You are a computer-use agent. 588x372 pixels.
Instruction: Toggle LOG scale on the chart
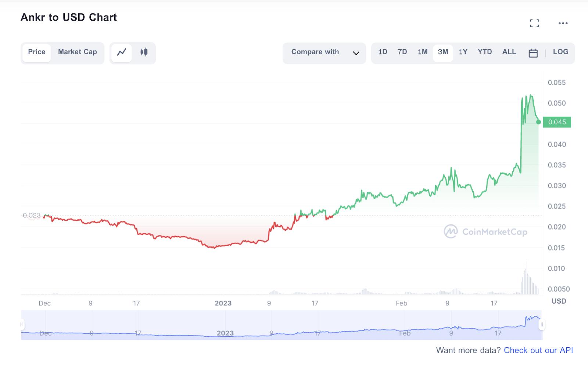point(560,52)
